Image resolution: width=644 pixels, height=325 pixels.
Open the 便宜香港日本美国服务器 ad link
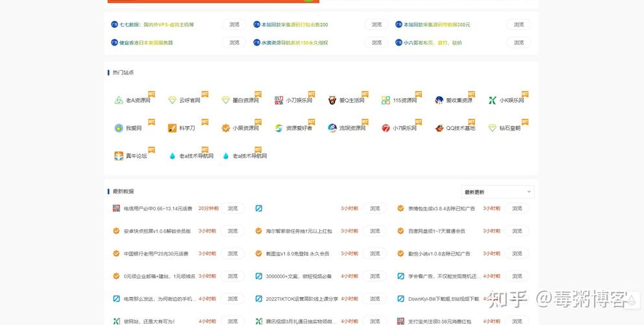coord(146,43)
